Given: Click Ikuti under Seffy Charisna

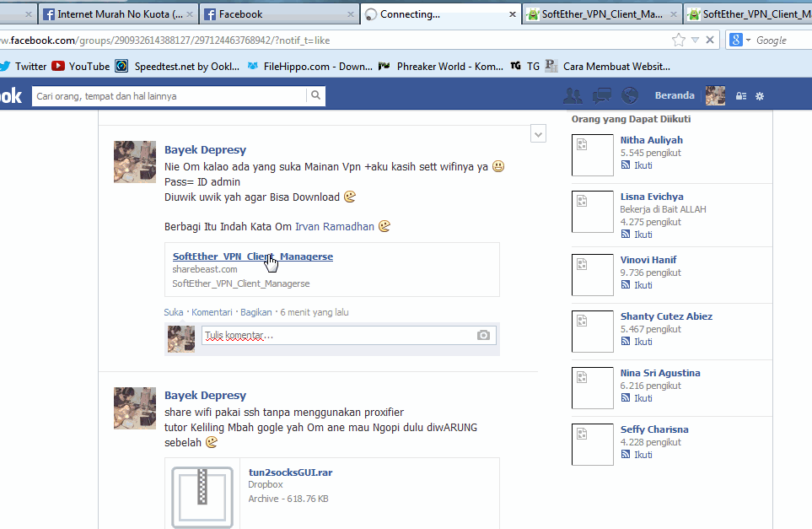Looking at the screenshot, I should (643, 455).
